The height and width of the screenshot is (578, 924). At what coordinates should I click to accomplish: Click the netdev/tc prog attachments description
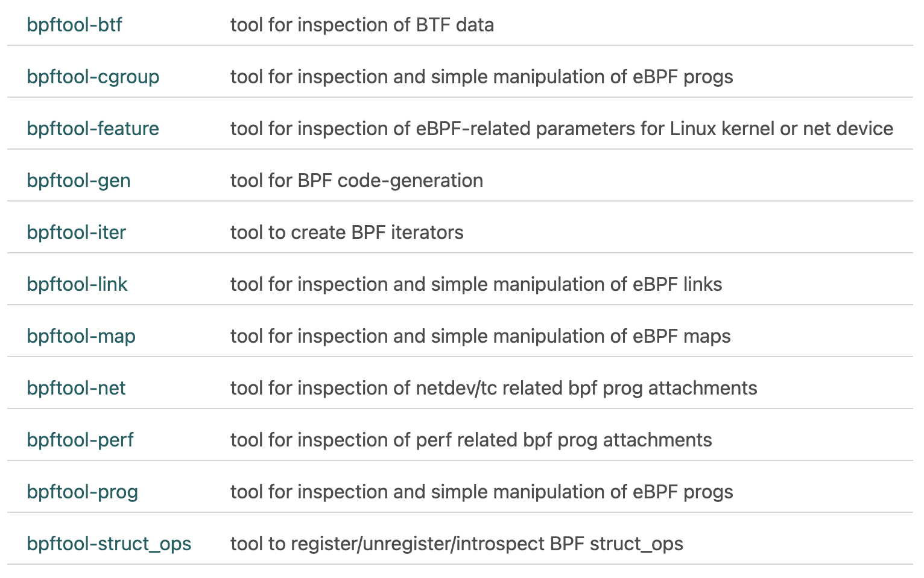493,388
